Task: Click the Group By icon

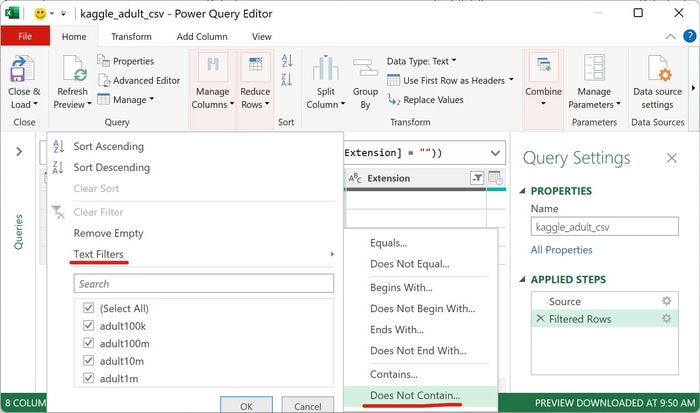Action: [x=366, y=68]
